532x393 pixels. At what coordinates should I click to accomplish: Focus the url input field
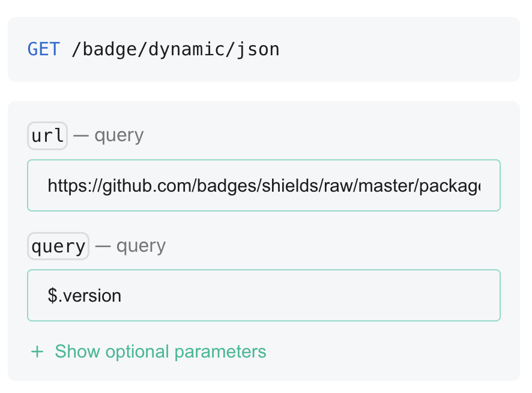(x=264, y=186)
